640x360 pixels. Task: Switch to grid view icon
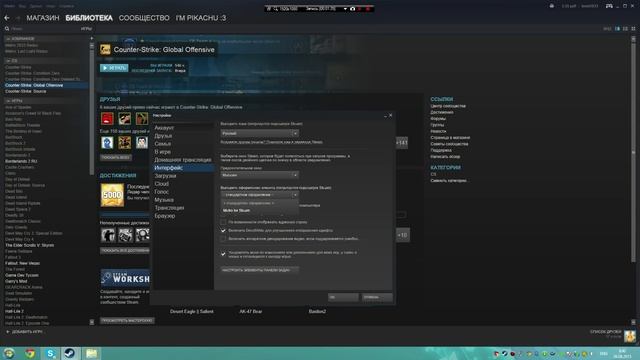(x=633, y=29)
